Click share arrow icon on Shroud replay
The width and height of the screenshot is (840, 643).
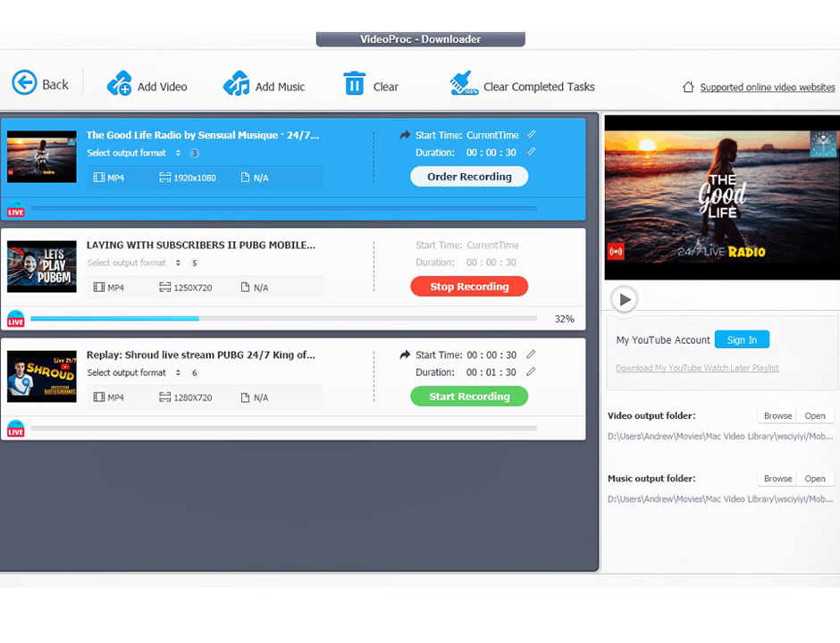click(405, 355)
